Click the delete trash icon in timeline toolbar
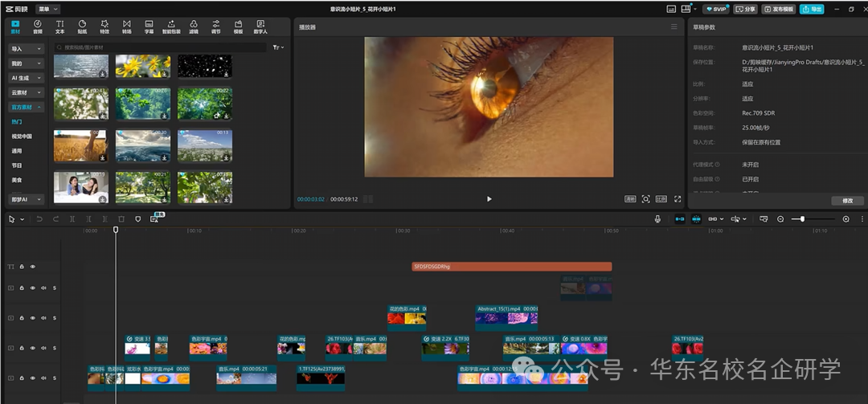868x404 pixels. 121,218
